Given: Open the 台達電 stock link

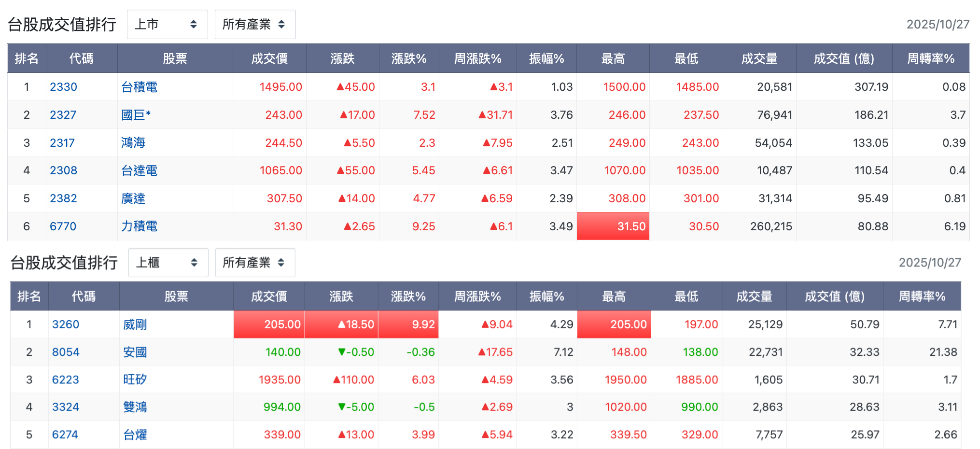Looking at the screenshot, I should [139, 170].
